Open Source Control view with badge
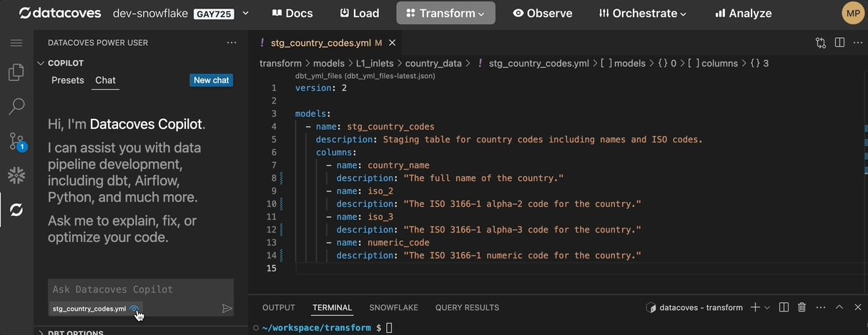Image resolution: width=868 pixels, height=335 pixels. (x=16, y=141)
